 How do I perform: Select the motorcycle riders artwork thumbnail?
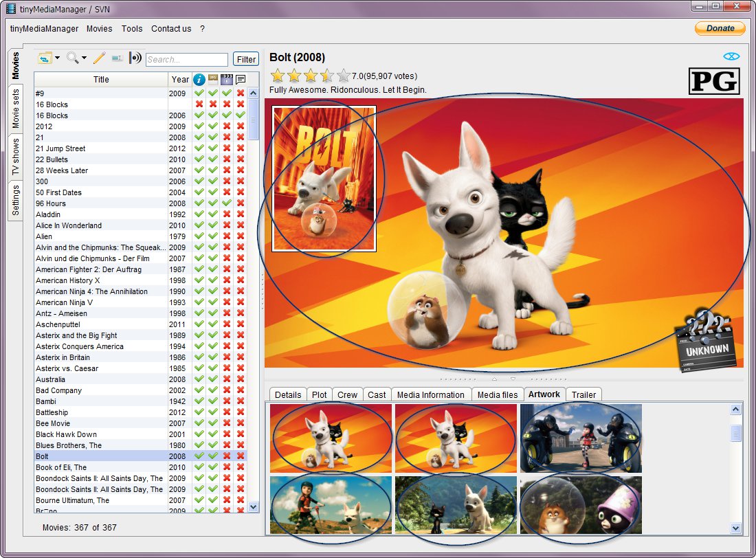[x=581, y=438]
